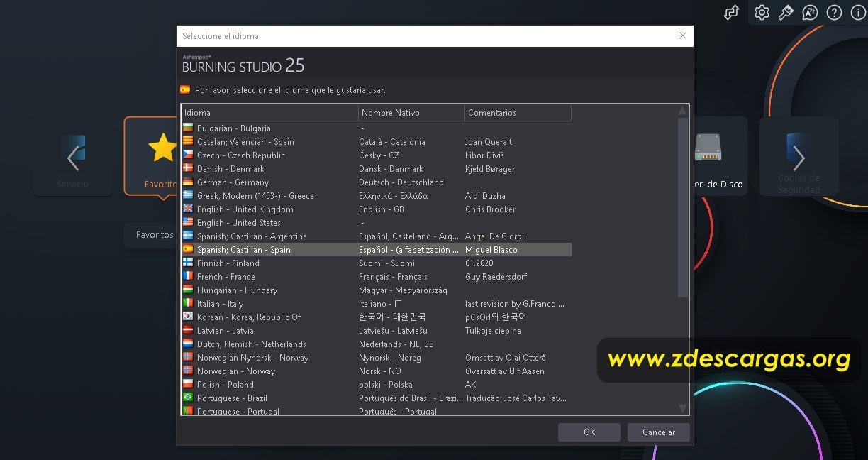Screen dimensions: 868x460
Task: Click the Poland flag icon
Action: tap(188, 385)
